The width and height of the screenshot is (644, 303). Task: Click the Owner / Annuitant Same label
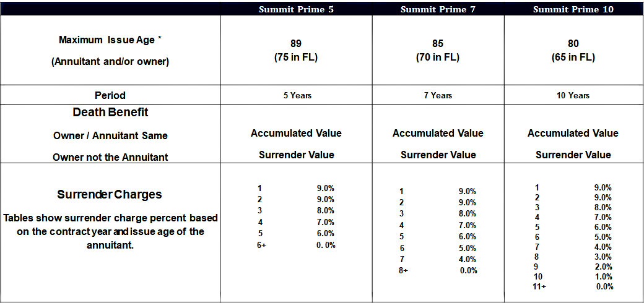click(x=110, y=135)
